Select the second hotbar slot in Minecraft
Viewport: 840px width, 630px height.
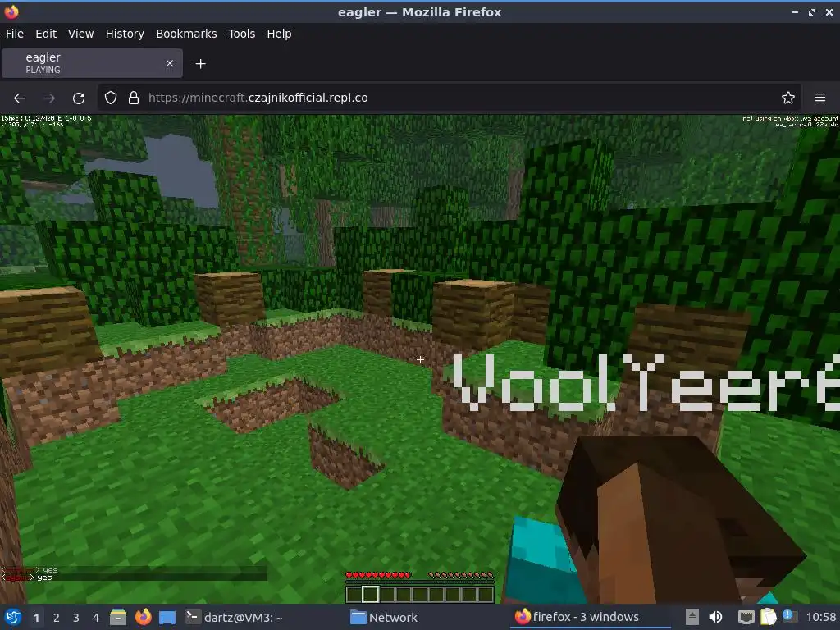(x=370, y=594)
